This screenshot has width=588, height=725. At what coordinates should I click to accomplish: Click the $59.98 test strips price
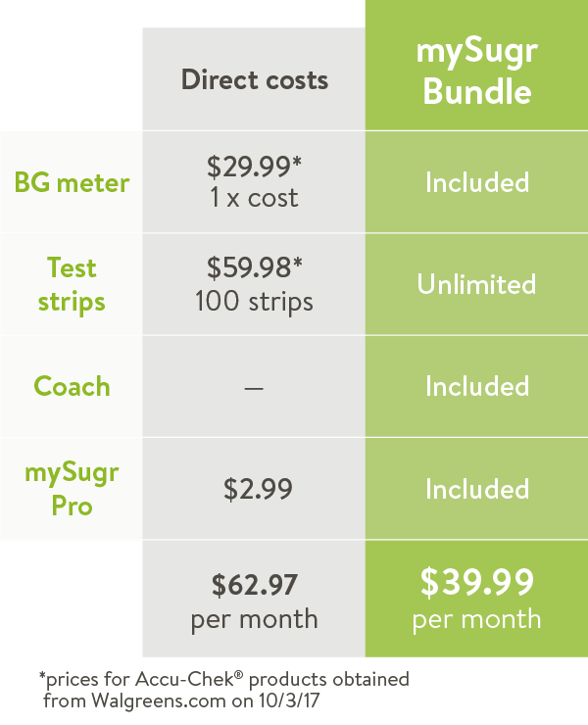point(254,267)
